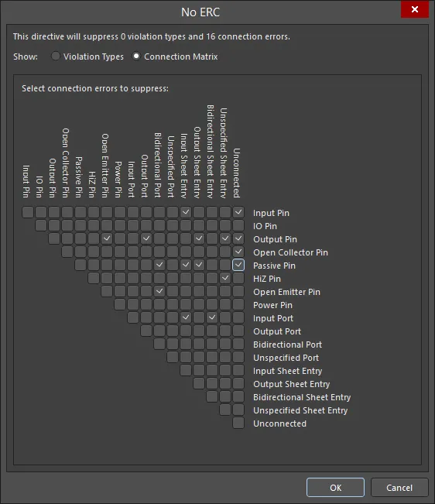Uncheck Passive Pin to Bidirectional Port checkbox
The height and width of the screenshot is (504, 435).
tap(159, 265)
